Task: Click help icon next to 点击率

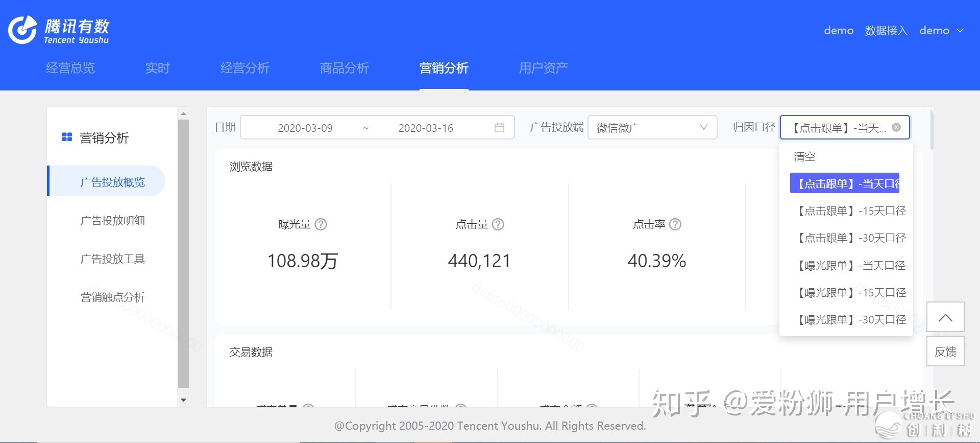Action: [x=675, y=224]
